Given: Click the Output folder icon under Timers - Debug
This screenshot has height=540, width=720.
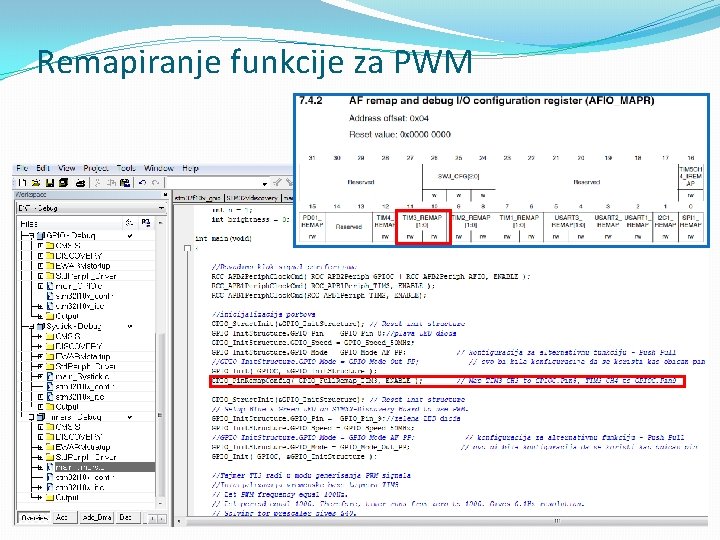Looking at the screenshot, I should pos(50,497).
